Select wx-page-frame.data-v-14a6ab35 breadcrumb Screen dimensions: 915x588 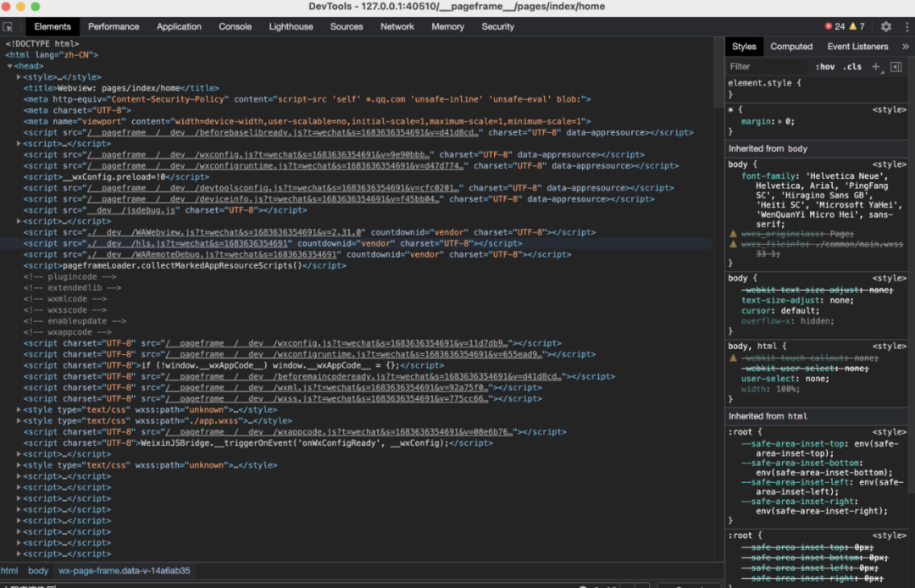coord(125,570)
